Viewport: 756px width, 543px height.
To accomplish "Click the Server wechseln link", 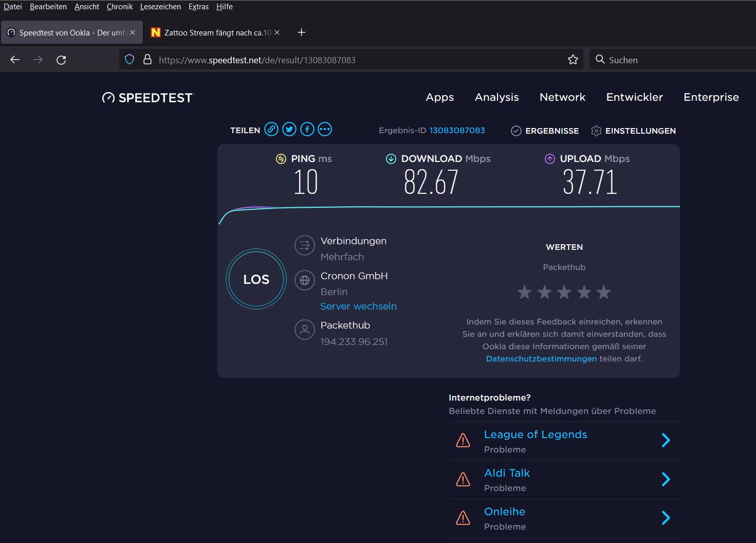I will point(359,306).
